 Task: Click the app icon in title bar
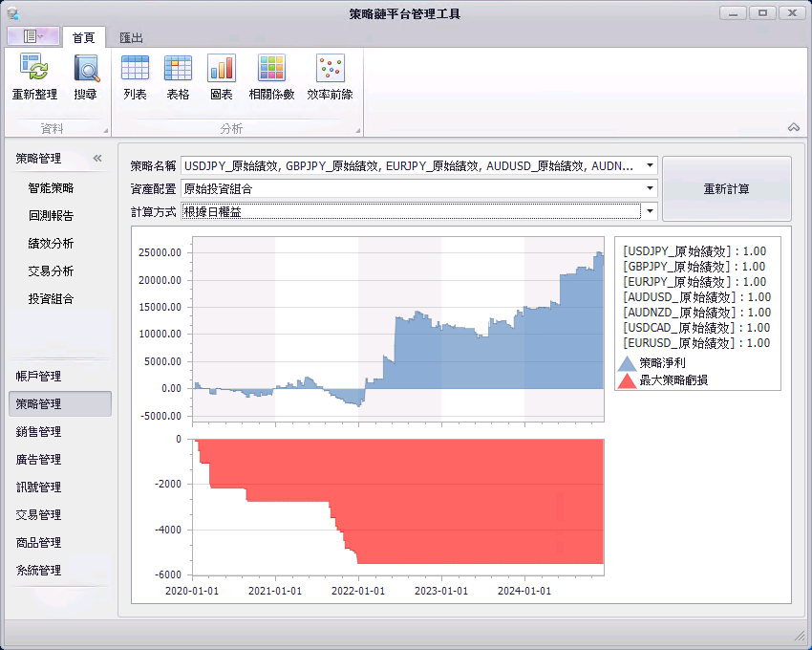point(13,13)
